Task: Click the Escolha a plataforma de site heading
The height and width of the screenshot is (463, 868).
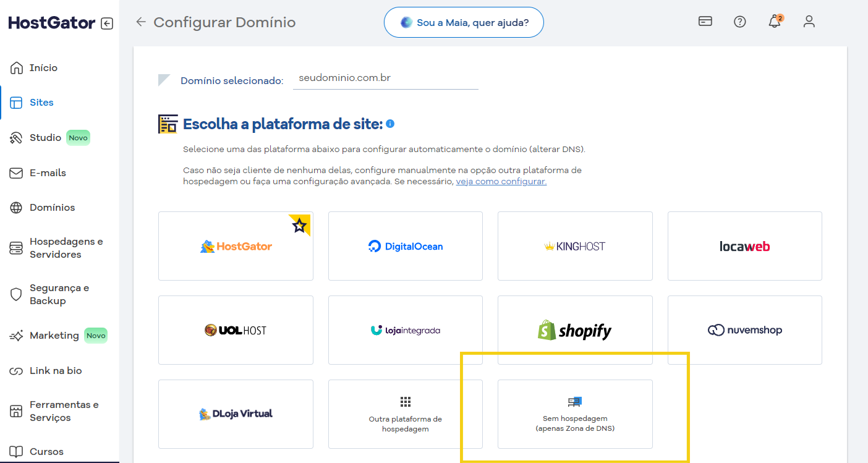Action: click(x=283, y=124)
